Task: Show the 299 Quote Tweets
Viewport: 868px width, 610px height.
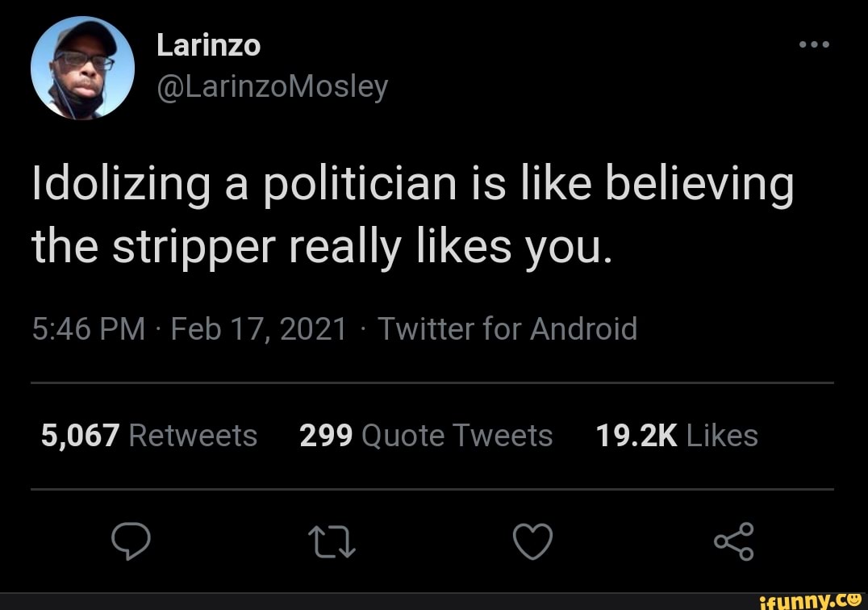Action: [x=426, y=436]
